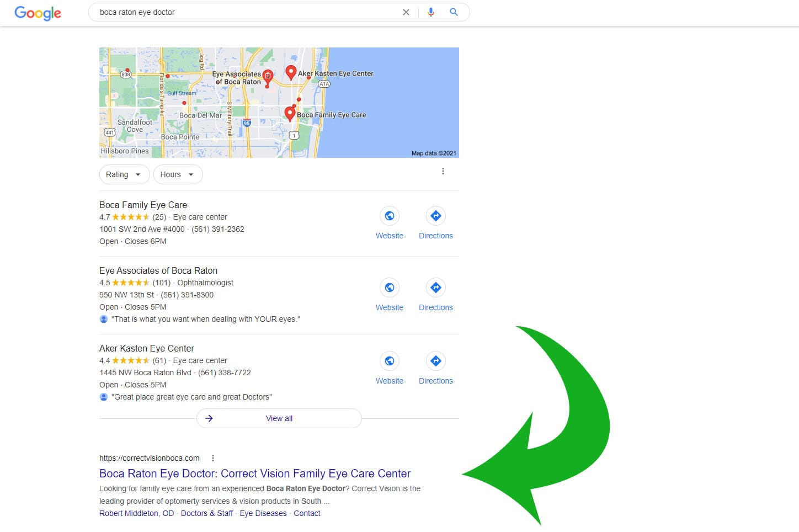
Task: Open the three-dot menu next to correctvisionboca.com
Action: [x=213, y=458]
